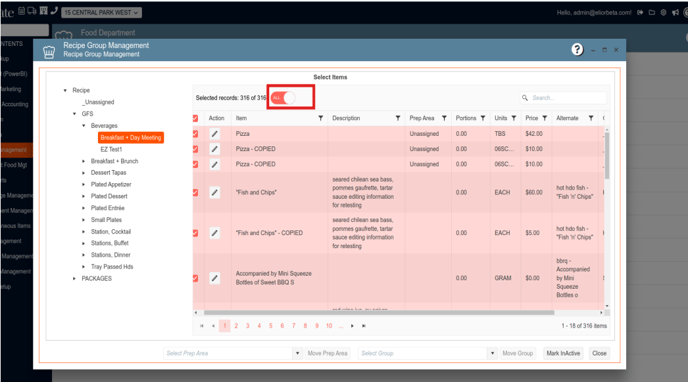
Task: Open the Select Prep Area dropdown
Action: (297, 353)
